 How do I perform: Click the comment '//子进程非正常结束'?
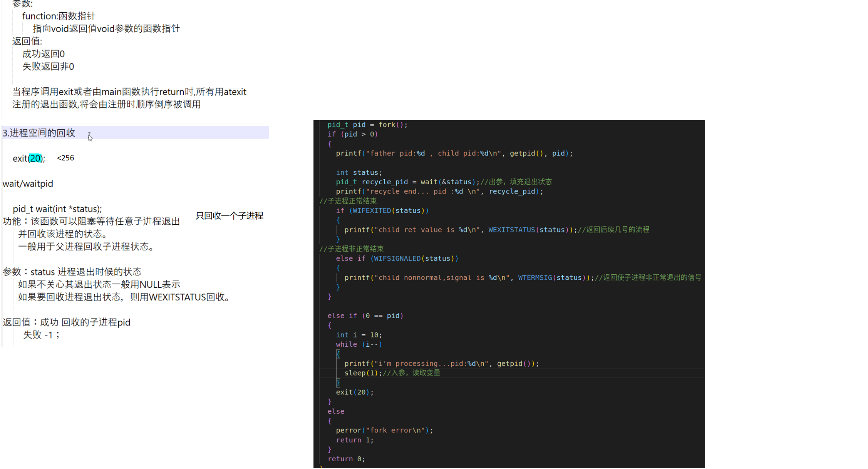pos(351,249)
